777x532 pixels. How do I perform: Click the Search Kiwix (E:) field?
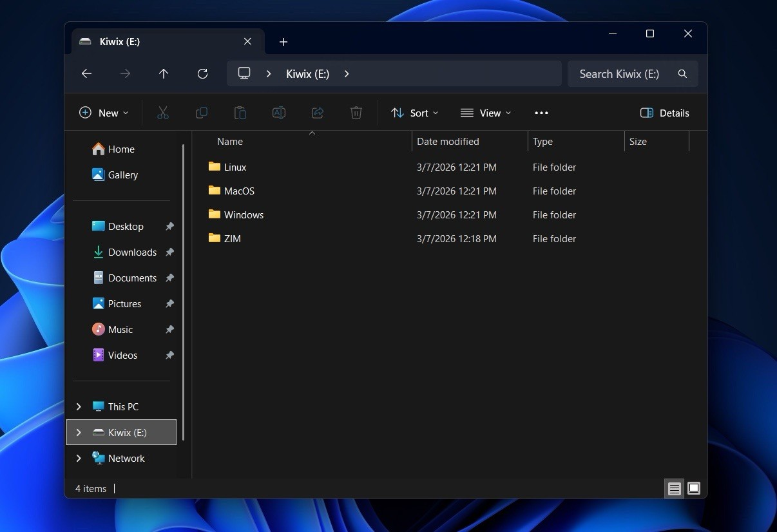tap(619, 74)
